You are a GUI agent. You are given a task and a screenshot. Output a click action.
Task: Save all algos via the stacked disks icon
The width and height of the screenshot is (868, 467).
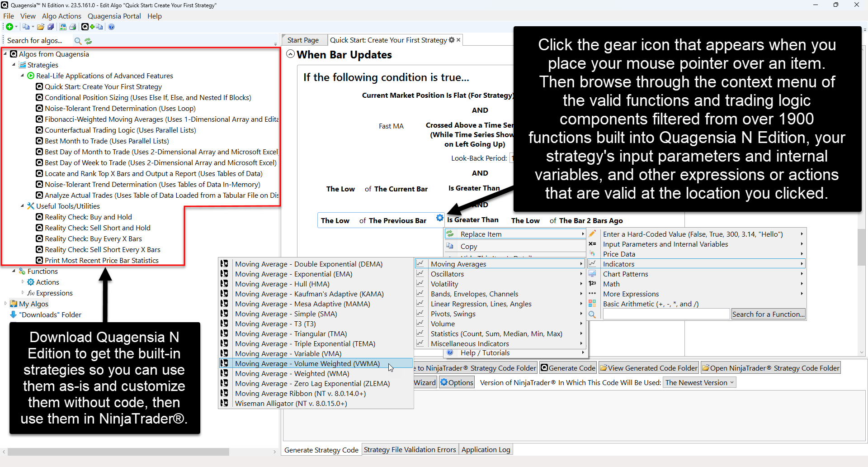click(x=50, y=27)
